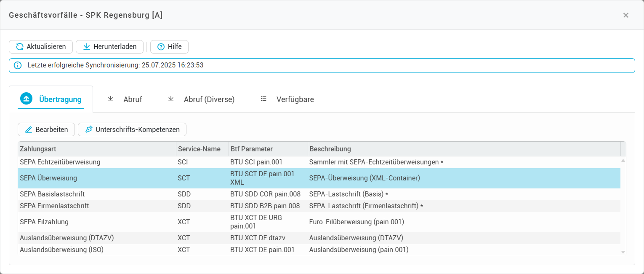Screen dimensions: 644x274
Task: Click the Herunterladen download icon
Action: pos(87,47)
